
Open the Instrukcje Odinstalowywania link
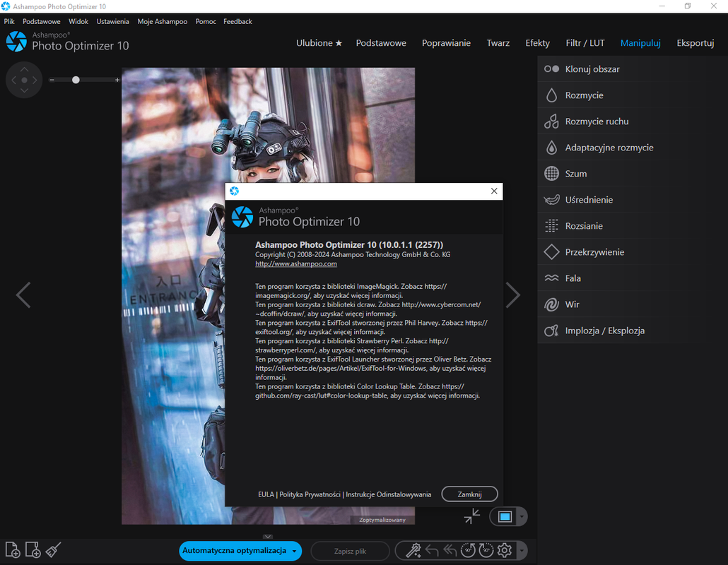(x=388, y=494)
